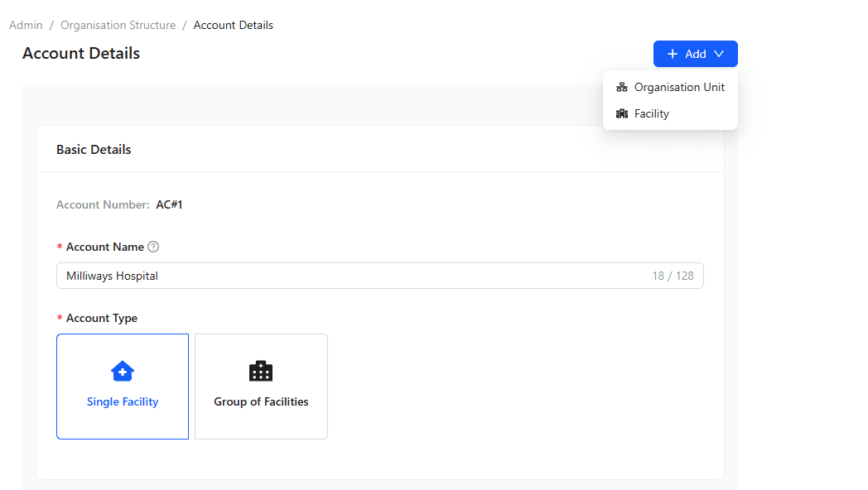
Task: Select the Single Facility account type
Action: point(122,387)
